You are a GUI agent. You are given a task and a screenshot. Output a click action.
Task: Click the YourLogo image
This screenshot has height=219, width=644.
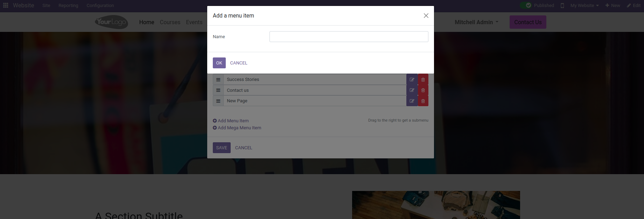pos(111,22)
